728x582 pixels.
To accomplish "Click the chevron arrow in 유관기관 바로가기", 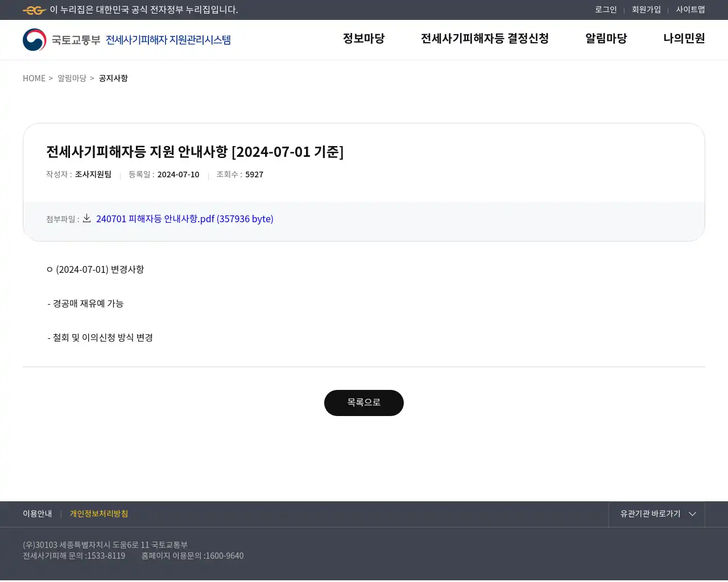I will [x=692, y=514].
